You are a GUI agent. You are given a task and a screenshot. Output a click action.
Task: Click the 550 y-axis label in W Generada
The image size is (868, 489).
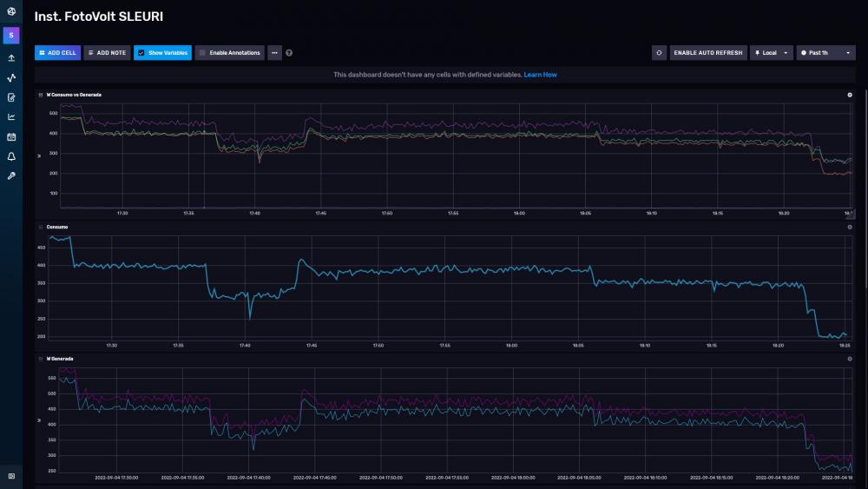pos(52,378)
